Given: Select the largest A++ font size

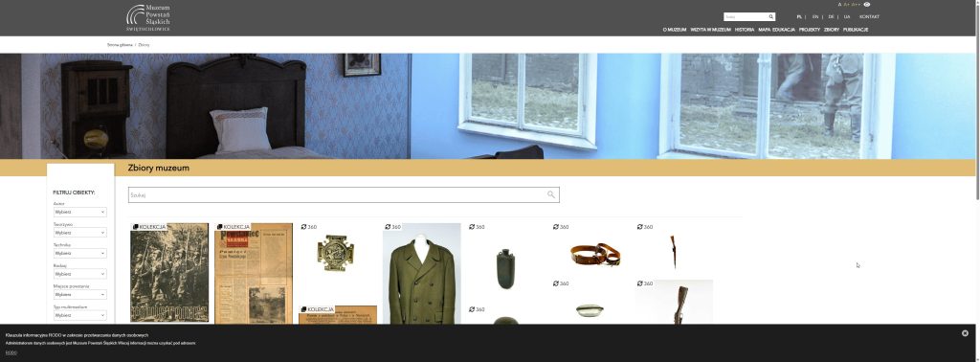Looking at the screenshot, I should 856,5.
